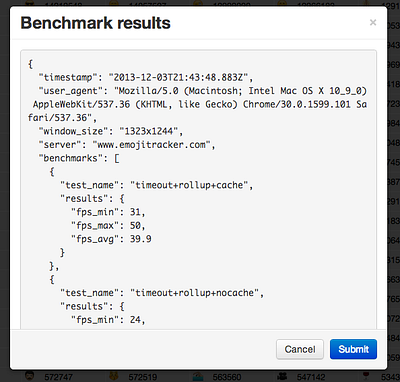Image resolution: width=400 pixels, height=382 pixels.
Task: Click the window_size value 1323x1244
Action: pos(148,131)
